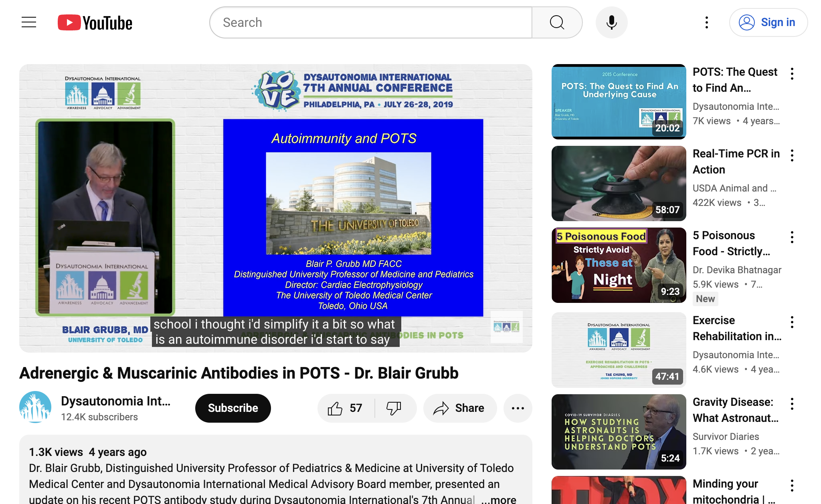Start voice search with microphone
The width and height of the screenshot is (821, 504).
pos(611,22)
